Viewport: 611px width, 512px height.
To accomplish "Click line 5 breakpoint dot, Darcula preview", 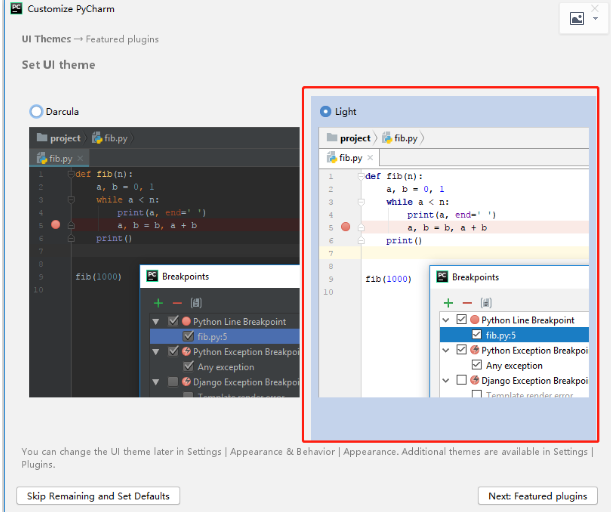I will pyautogui.click(x=56, y=224).
